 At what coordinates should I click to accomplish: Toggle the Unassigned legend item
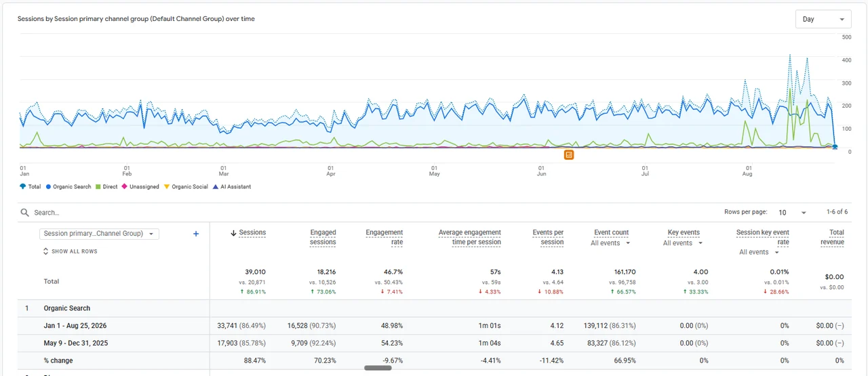(140, 186)
